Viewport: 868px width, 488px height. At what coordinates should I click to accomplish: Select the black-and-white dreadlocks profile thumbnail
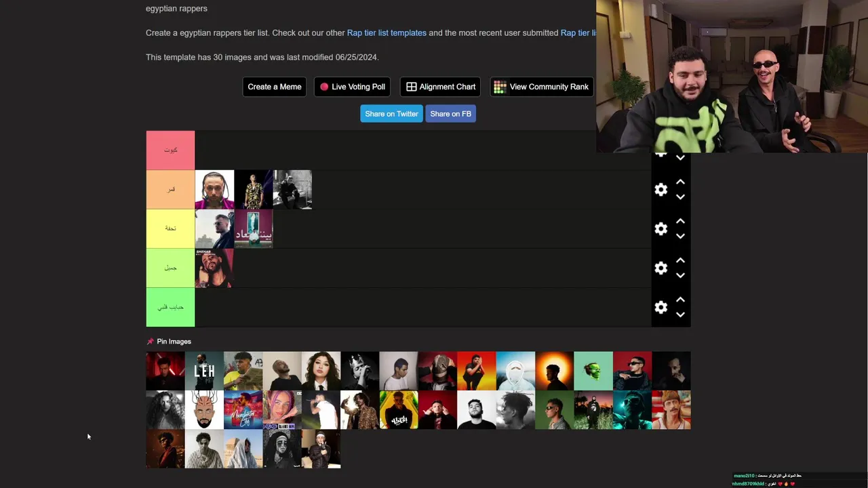coord(515,410)
